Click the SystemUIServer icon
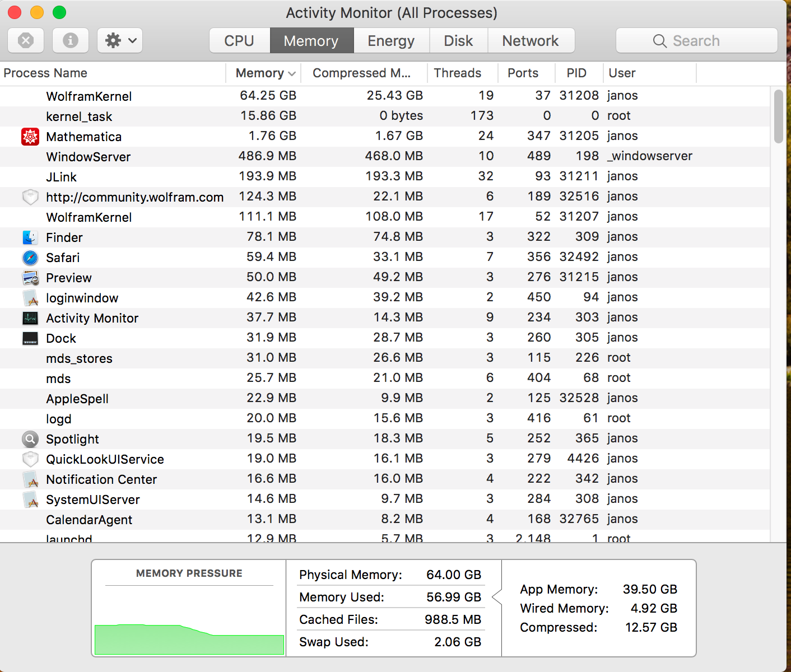Image resolution: width=791 pixels, height=672 pixels. 30,500
